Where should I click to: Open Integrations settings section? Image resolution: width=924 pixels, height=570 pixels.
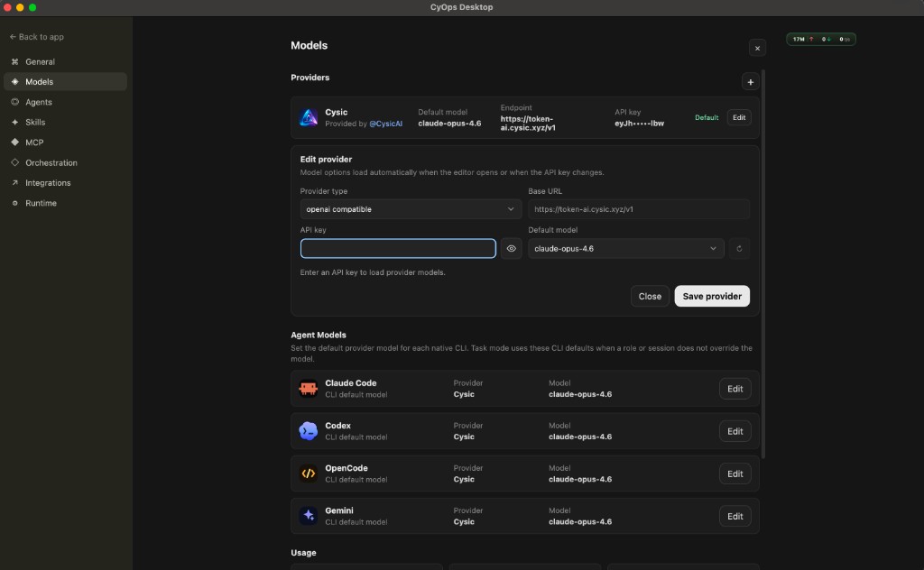click(x=65, y=182)
